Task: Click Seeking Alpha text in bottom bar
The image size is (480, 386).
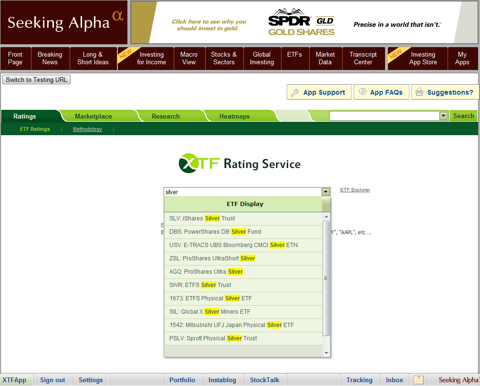Action: 458,380
